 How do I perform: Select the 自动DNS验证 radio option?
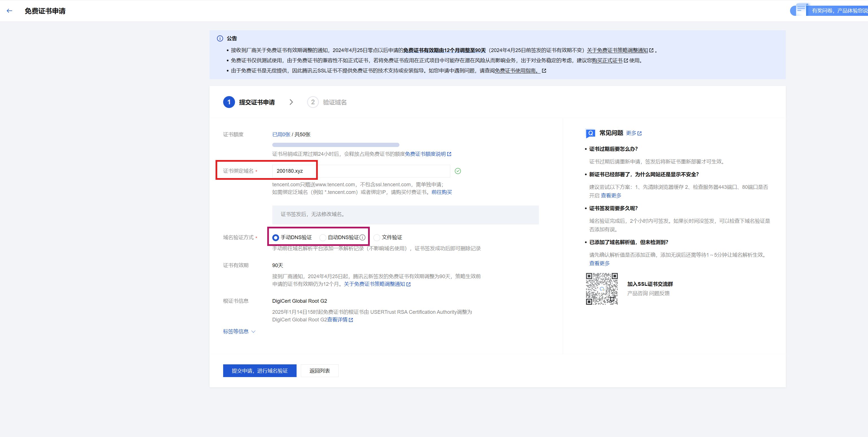(323, 237)
